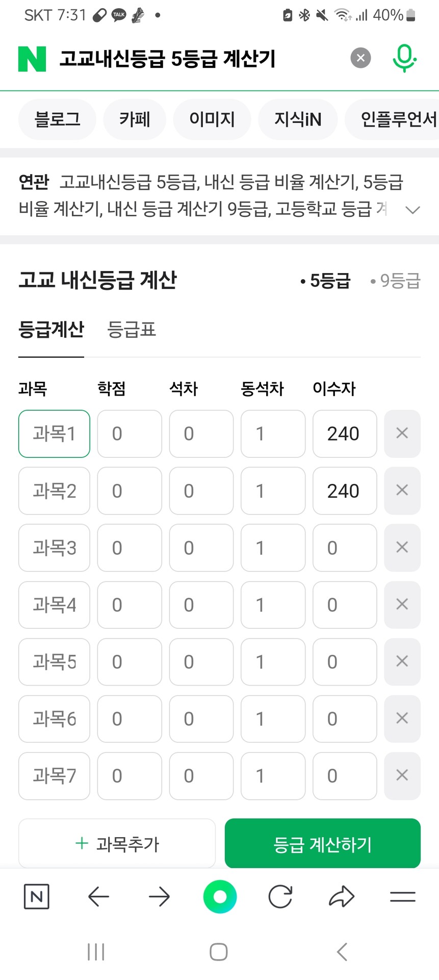Share this page
Viewport: 439px width, 980px height.
click(342, 896)
